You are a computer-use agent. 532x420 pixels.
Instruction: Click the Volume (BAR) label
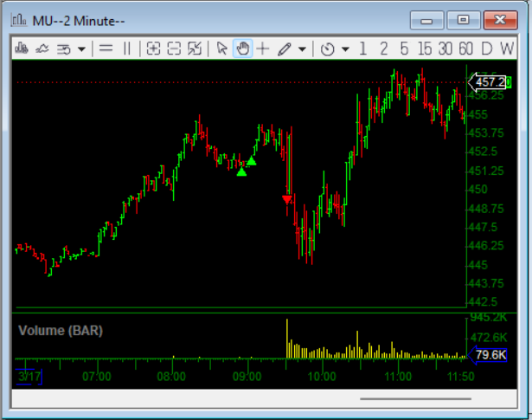pyautogui.click(x=61, y=330)
